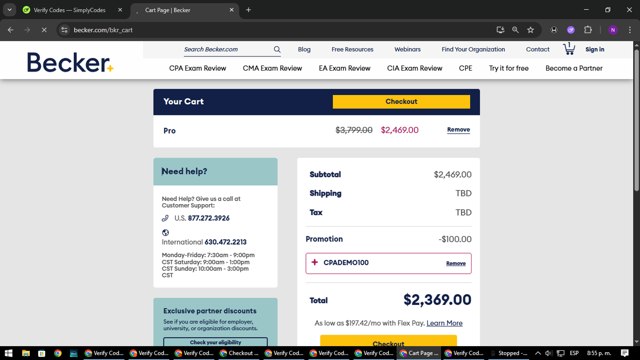Viewport: 640px width, 360px height.
Task: Click the network icon in system tray
Action: [x=561, y=353]
